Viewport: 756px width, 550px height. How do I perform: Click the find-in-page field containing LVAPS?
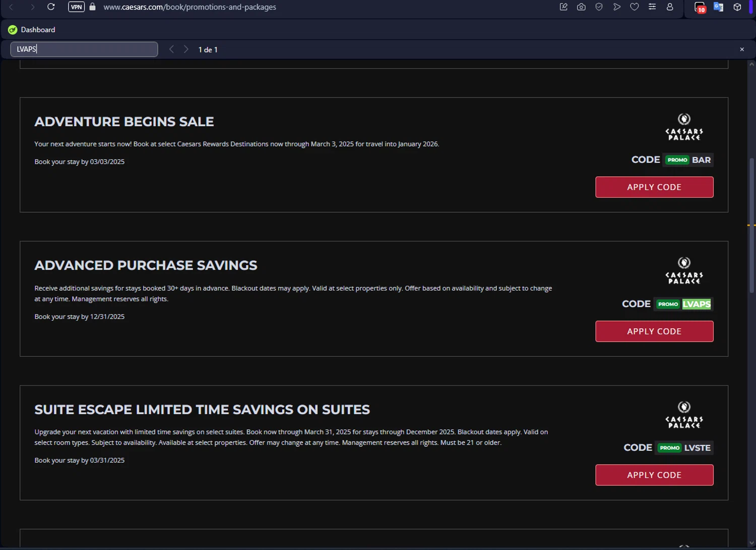coord(84,49)
